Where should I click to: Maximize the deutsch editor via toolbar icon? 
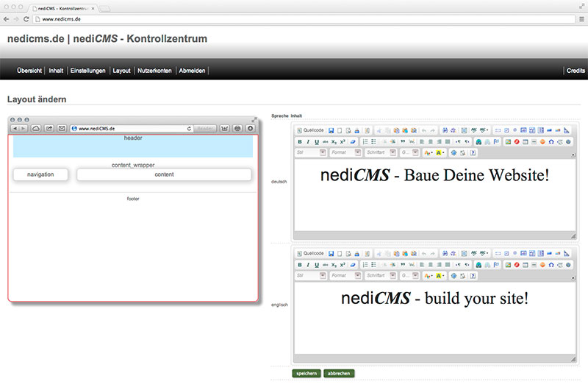[453, 152]
